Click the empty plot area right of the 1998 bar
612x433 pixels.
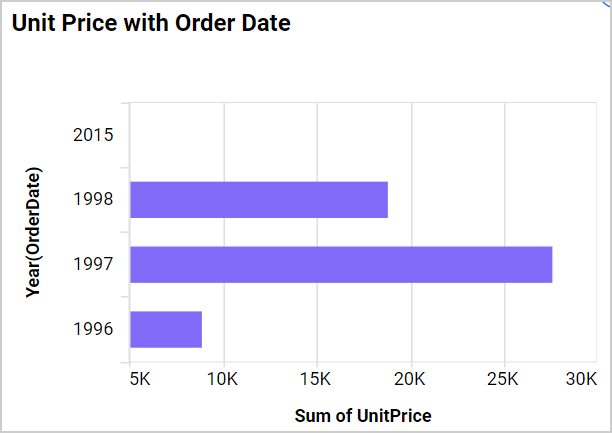490,200
